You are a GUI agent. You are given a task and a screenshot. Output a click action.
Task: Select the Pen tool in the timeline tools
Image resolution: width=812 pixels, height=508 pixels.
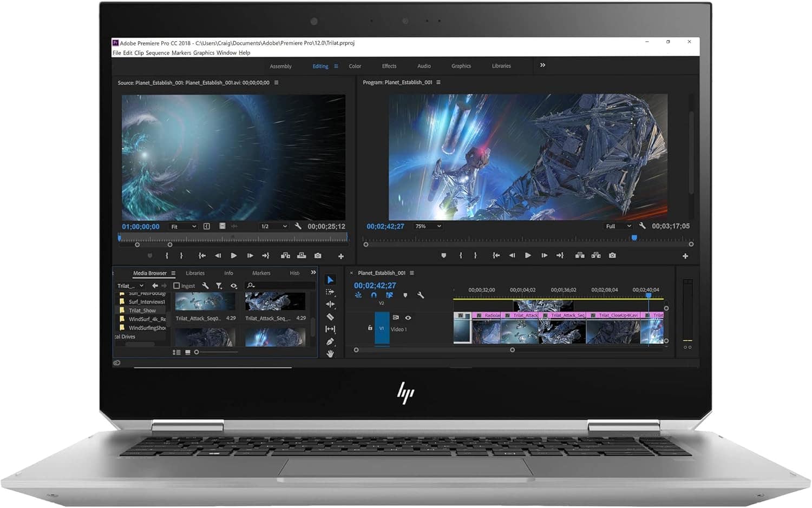click(330, 340)
